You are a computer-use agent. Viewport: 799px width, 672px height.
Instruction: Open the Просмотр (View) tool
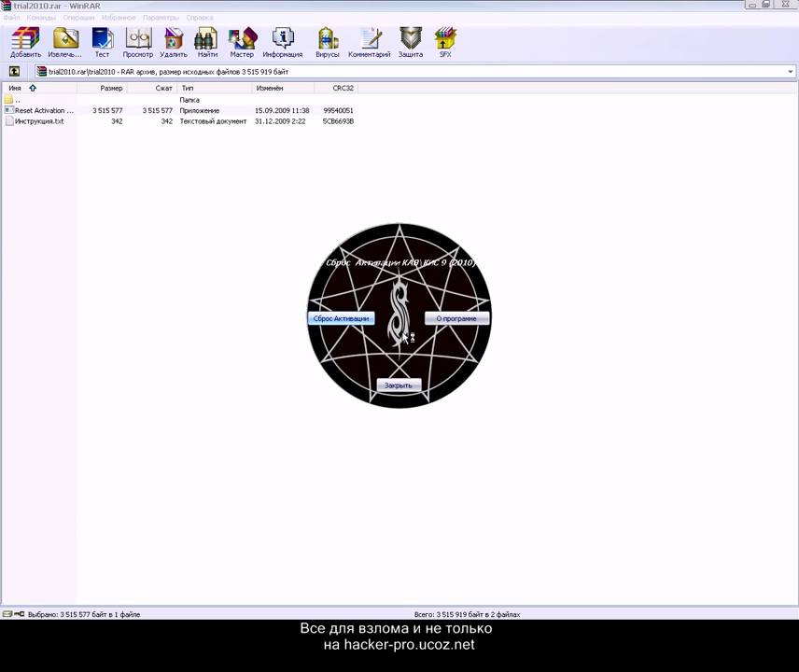[138, 42]
